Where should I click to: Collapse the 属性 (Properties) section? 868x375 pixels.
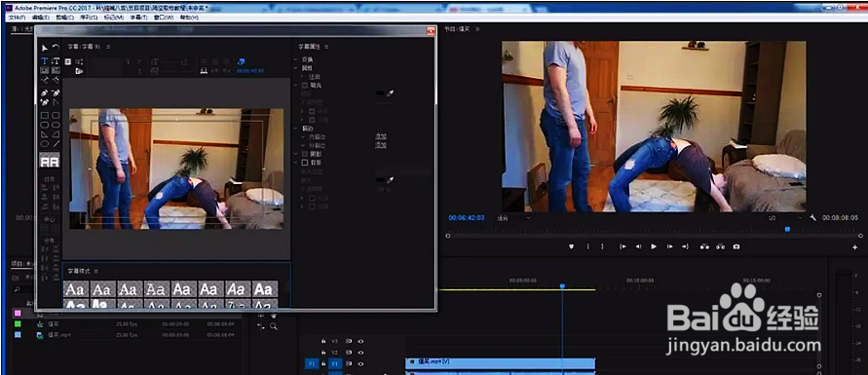[296, 68]
